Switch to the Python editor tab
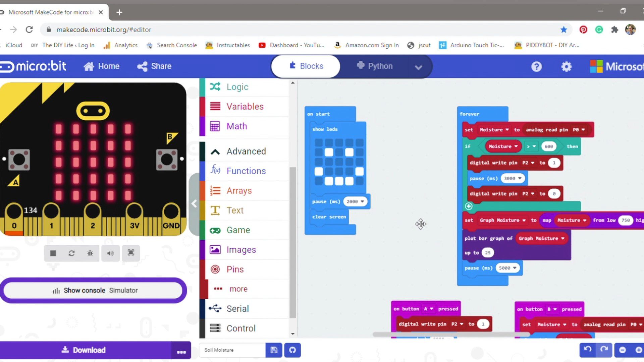The width and height of the screenshot is (644, 362). 375,66
